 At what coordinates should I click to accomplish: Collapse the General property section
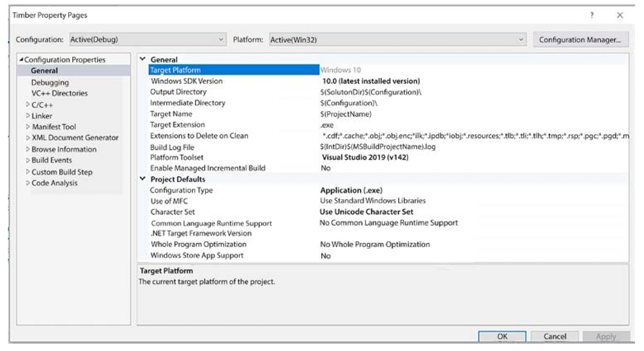[143, 59]
